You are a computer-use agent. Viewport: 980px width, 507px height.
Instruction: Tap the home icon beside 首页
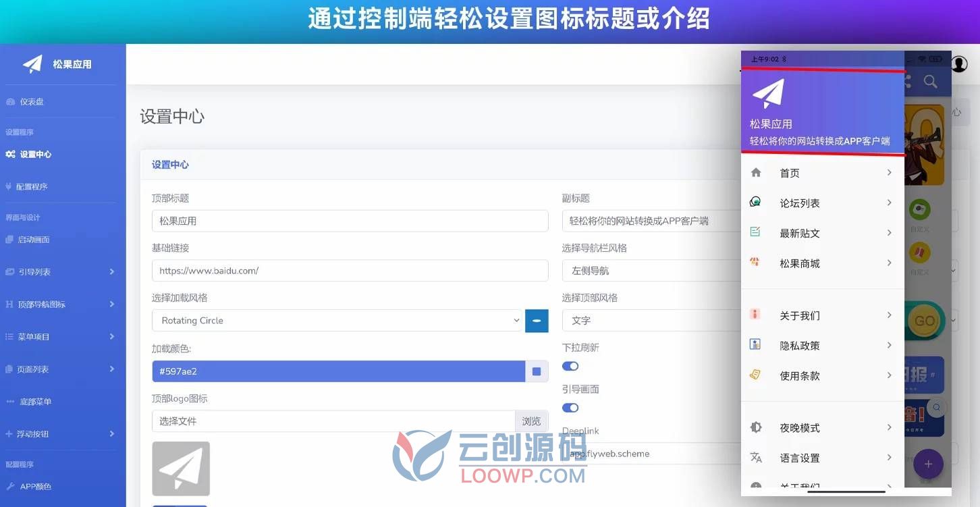(756, 173)
